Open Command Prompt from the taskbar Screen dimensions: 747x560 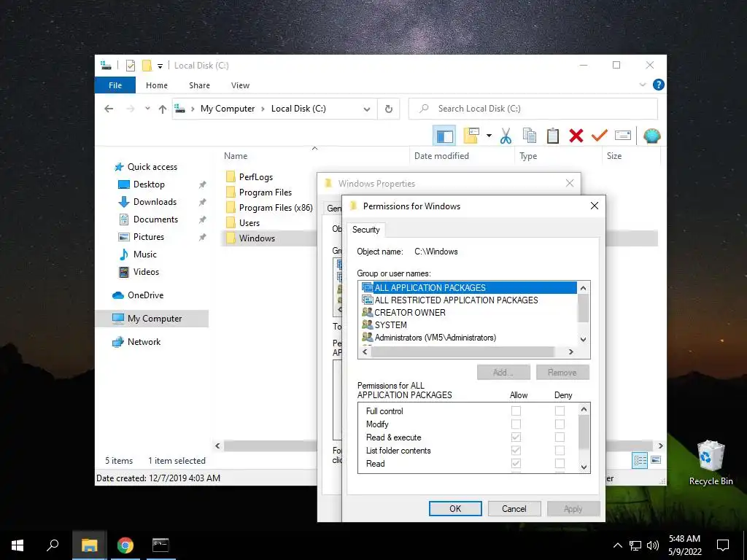(160, 545)
